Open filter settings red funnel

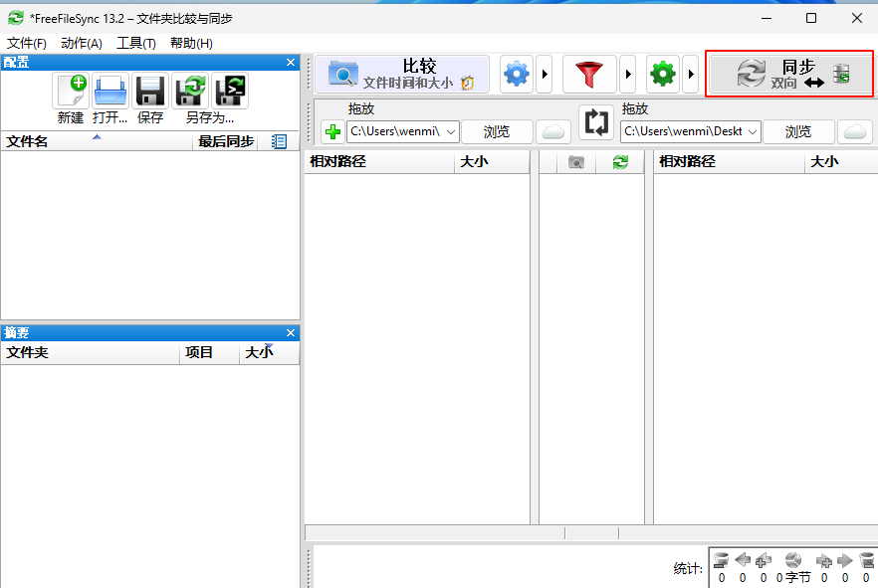coord(589,74)
